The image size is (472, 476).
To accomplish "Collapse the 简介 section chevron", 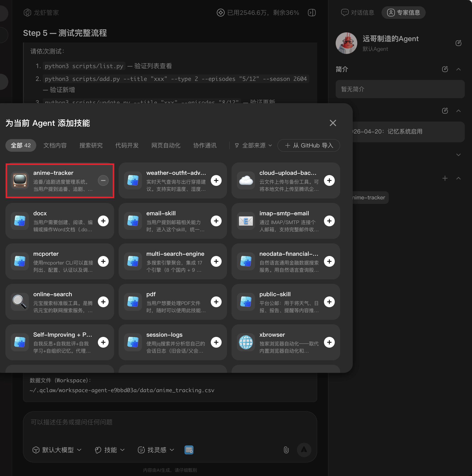I will click(x=458, y=69).
